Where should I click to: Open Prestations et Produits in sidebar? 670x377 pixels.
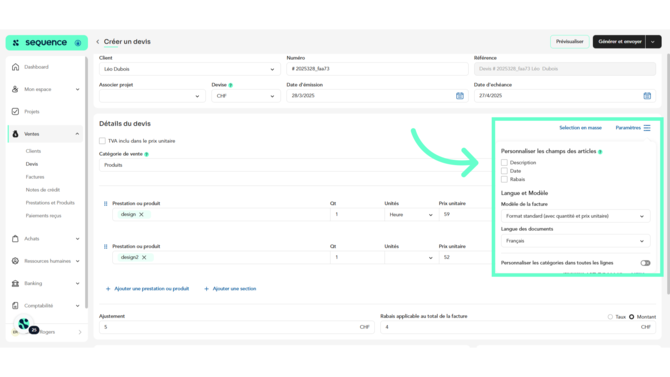50,203
